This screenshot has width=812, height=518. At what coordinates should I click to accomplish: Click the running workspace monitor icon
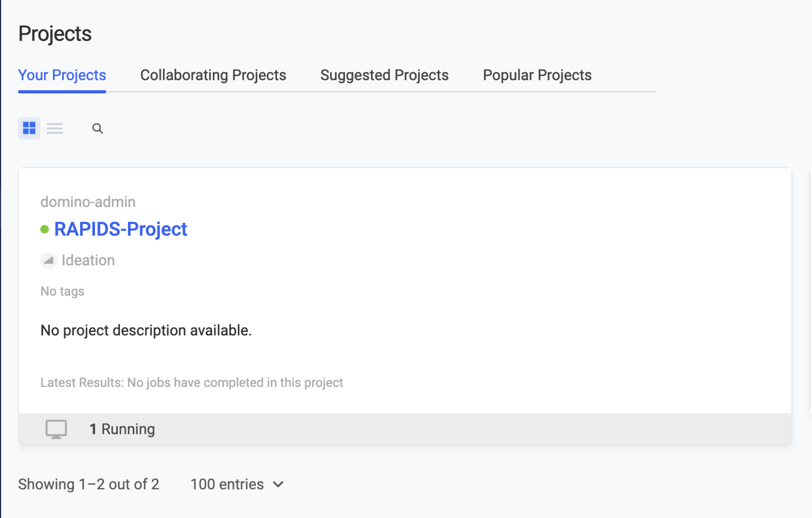tap(57, 429)
